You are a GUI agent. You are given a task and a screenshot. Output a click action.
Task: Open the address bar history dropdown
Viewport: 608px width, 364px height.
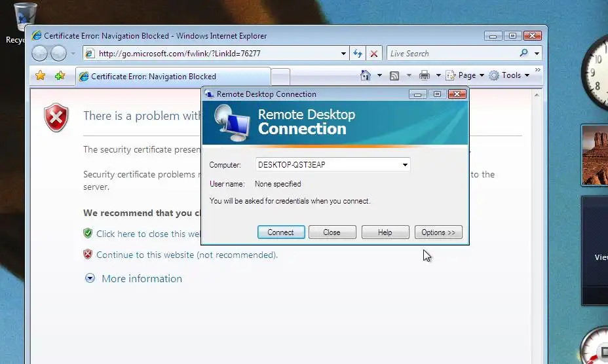click(343, 54)
